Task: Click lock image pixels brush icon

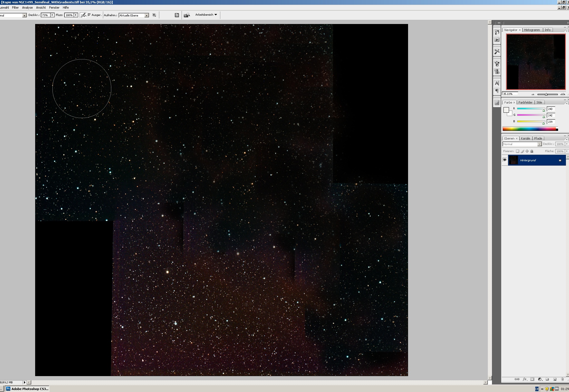Action: [522, 151]
